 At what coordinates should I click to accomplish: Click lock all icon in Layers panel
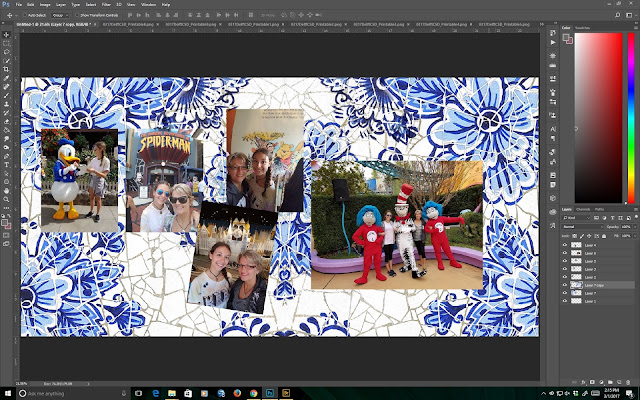604,236
